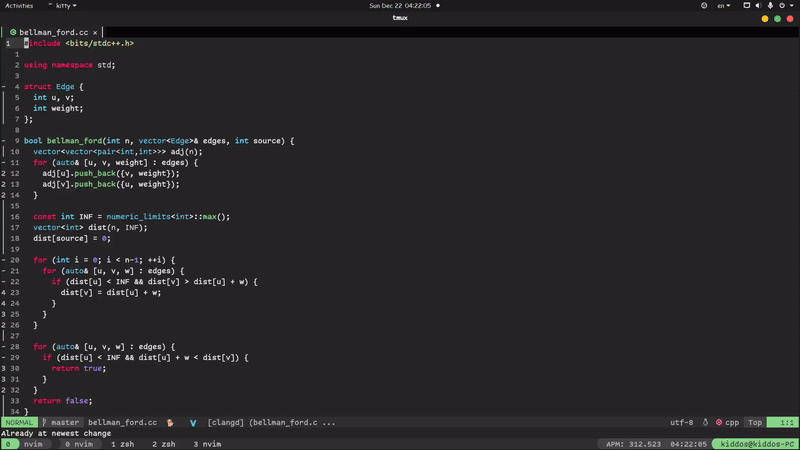Click the Top scroll position indicator
Image resolution: width=800 pixels, height=450 pixels.
(x=755, y=422)
